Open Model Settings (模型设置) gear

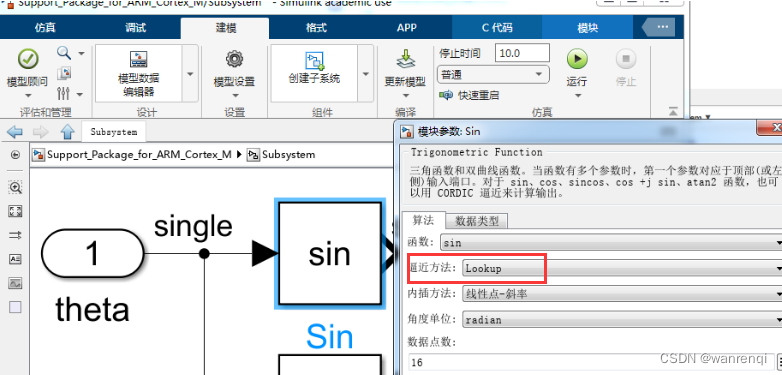pyautogui.click(x=234, y=59)
